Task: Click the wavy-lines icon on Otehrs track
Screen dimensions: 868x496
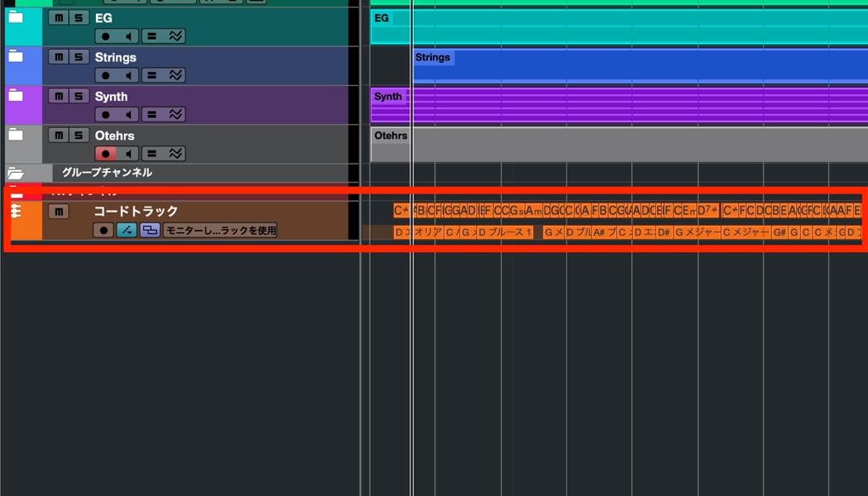Action: (175, 154)
